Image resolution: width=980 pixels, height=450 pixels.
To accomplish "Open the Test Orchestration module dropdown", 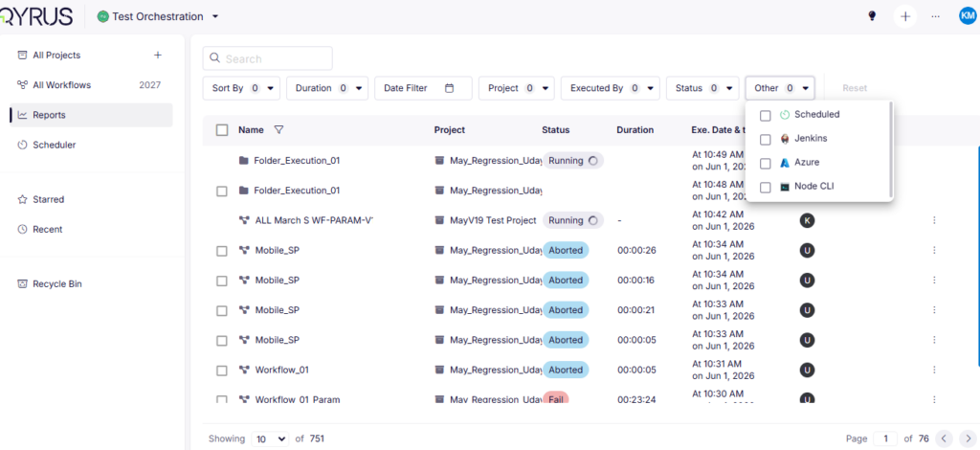I will pyautogui.click(x=215, y=16).
